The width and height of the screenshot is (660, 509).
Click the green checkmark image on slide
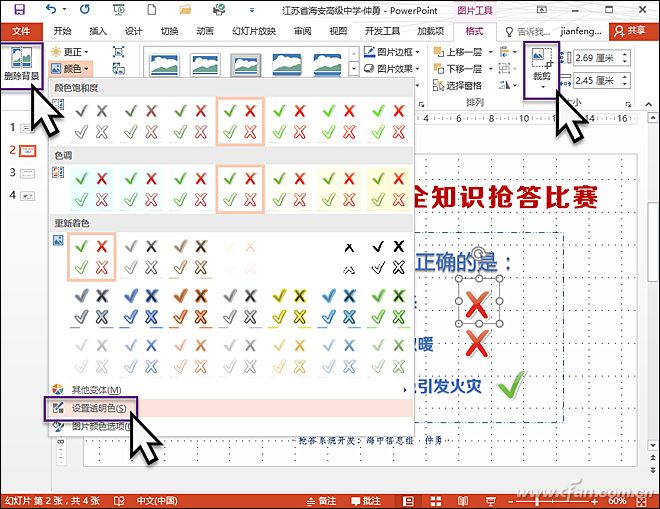coord(510,383)
